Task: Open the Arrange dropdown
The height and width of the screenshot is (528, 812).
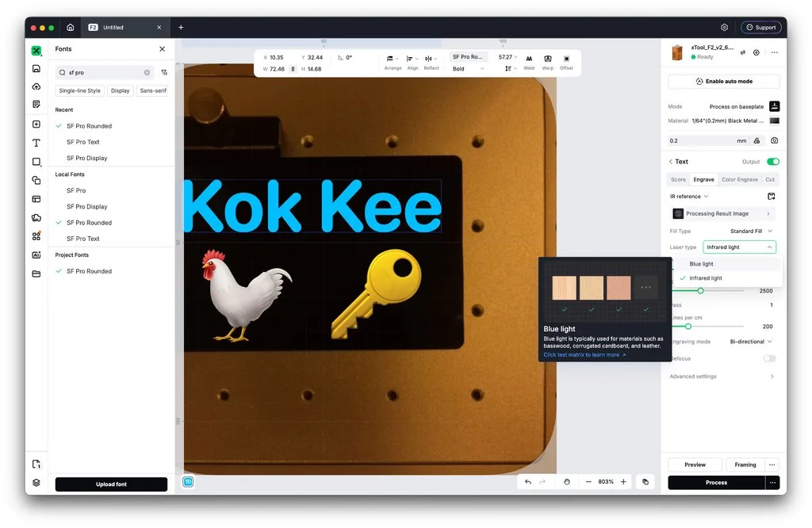Action: [x=393, y=63]
